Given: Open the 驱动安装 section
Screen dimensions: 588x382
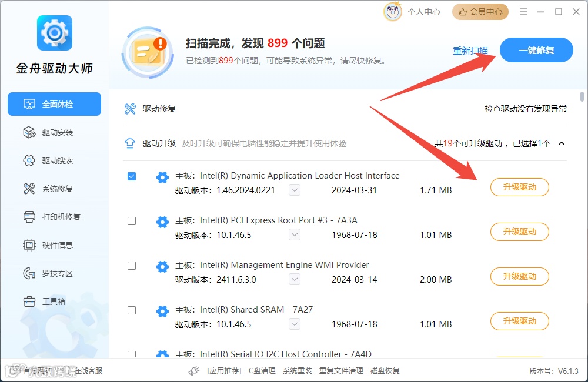Looking at the screenshot, I should pos(54,132).
